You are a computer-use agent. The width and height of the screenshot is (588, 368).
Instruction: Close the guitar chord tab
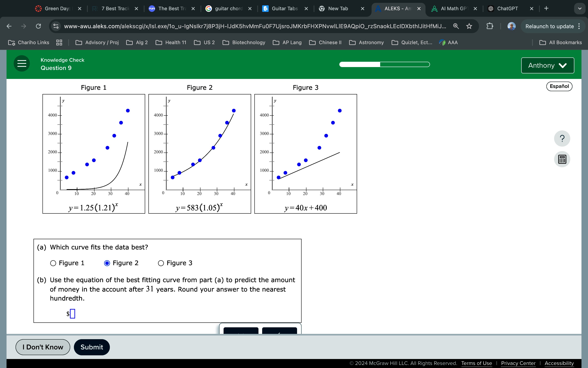250,9
